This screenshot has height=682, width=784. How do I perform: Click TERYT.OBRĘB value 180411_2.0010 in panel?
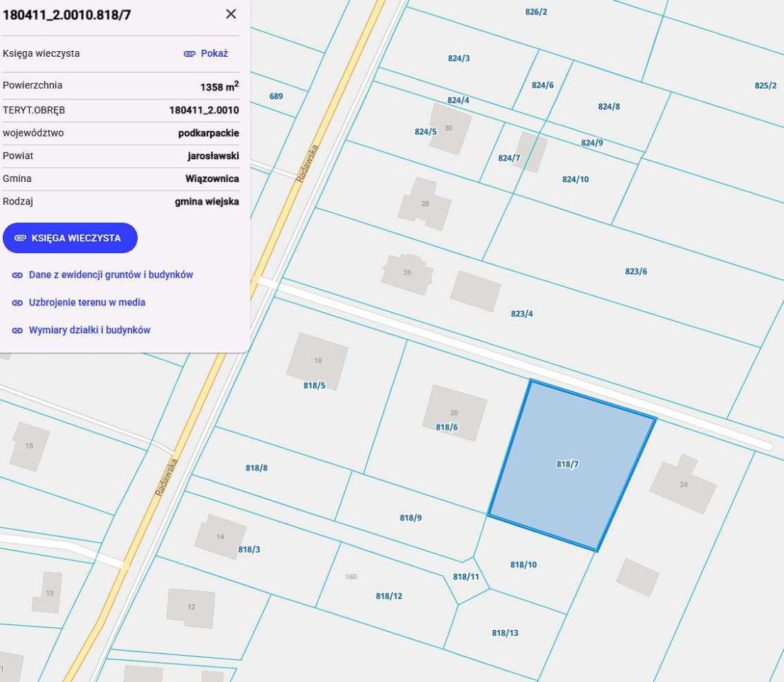point(204,110)
